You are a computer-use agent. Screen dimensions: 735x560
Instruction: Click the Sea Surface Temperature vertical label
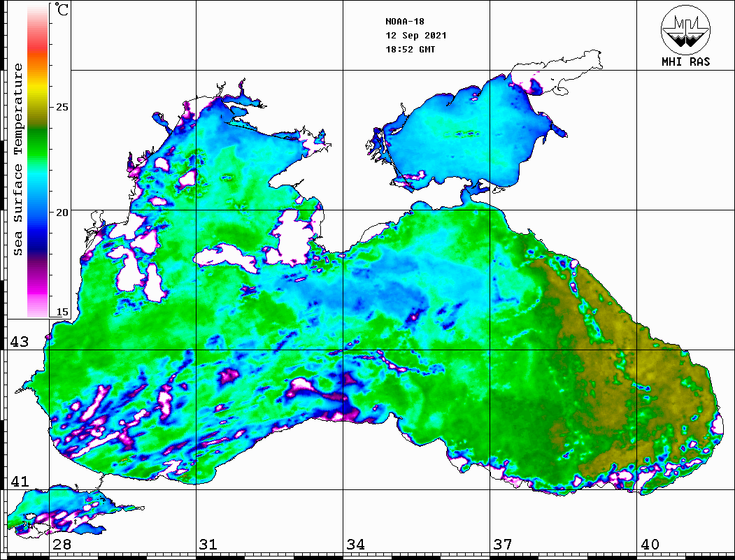[x=17, y=159]
